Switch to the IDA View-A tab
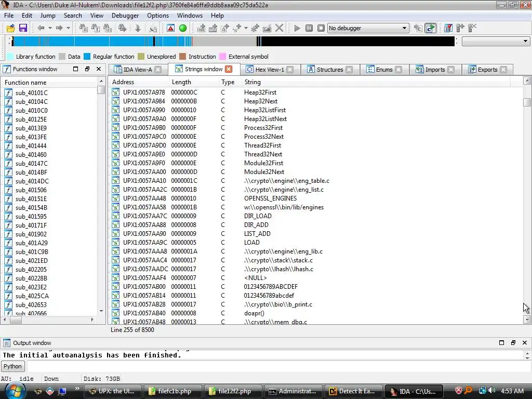The image size is (532, 399). pos(137,70)
